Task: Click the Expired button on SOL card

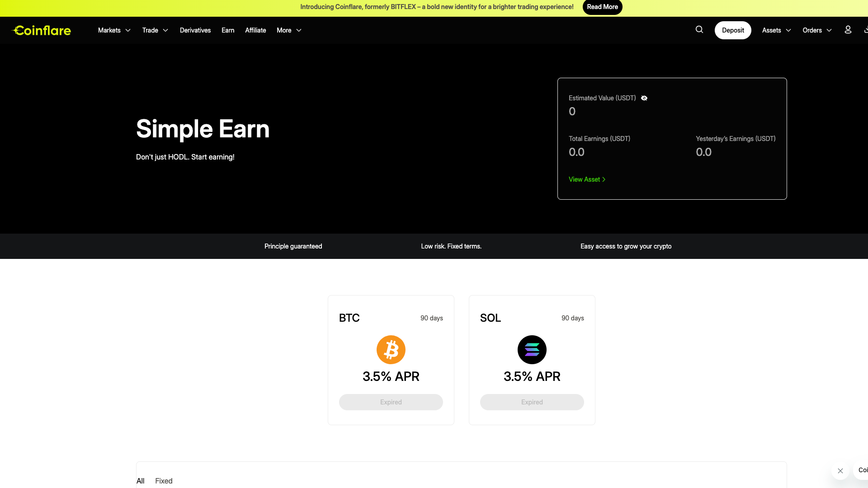Action: [x=532, y=402]
